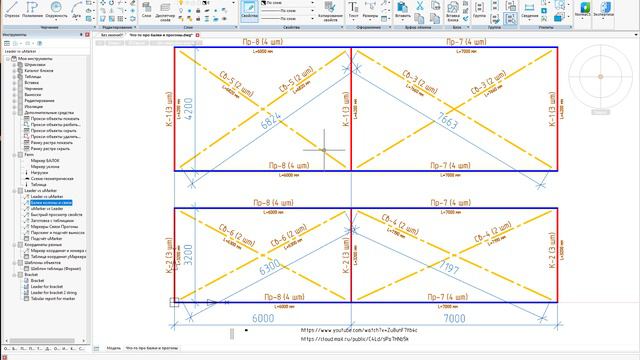Viewport: 640px width, 360px height.
Task: Collapse the Leader vs uMarker folder
Action: coord(14,191)
